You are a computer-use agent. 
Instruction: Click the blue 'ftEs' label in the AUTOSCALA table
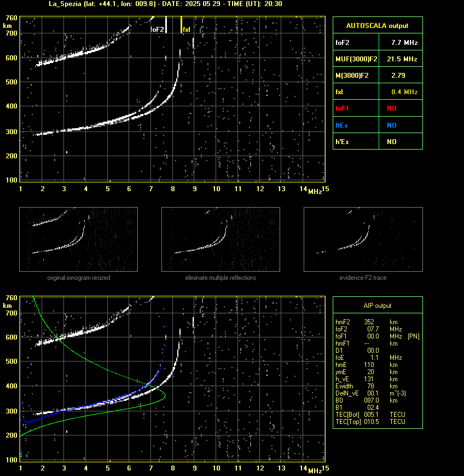pyautogui.click(x=341, y=125)
